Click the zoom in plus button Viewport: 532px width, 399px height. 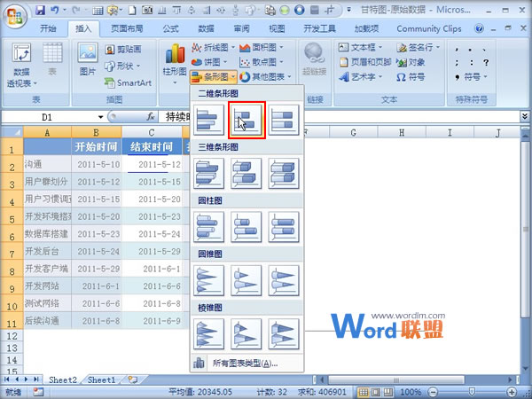(x=512, y=392)
